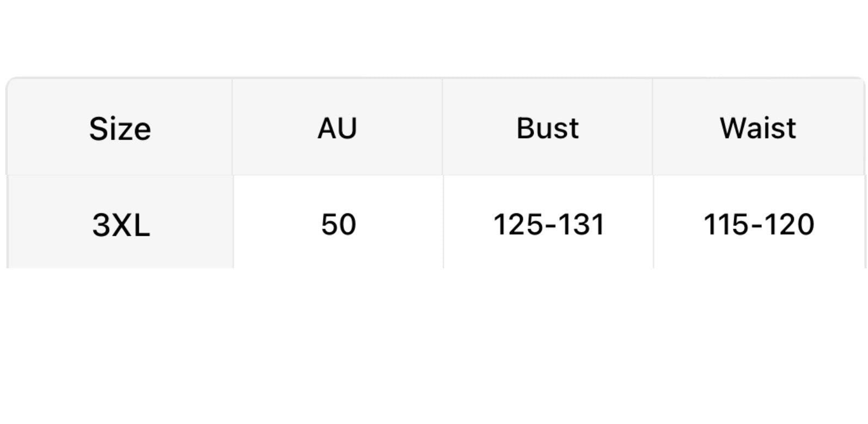The width and height of the screenshot is (868, 424).
Task: Click divider between Size and AU headers
Action: [233, 127]
